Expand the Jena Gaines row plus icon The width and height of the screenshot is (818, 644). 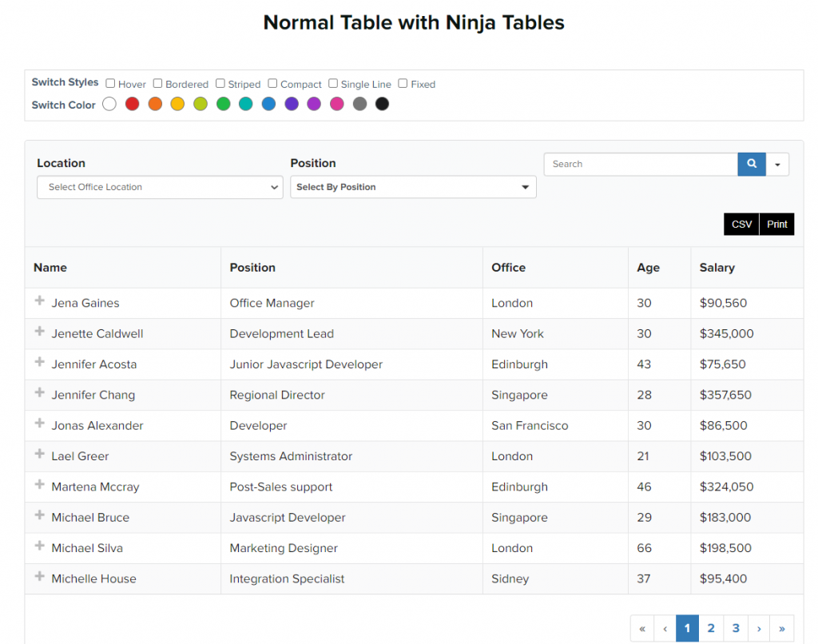[40, 300]
